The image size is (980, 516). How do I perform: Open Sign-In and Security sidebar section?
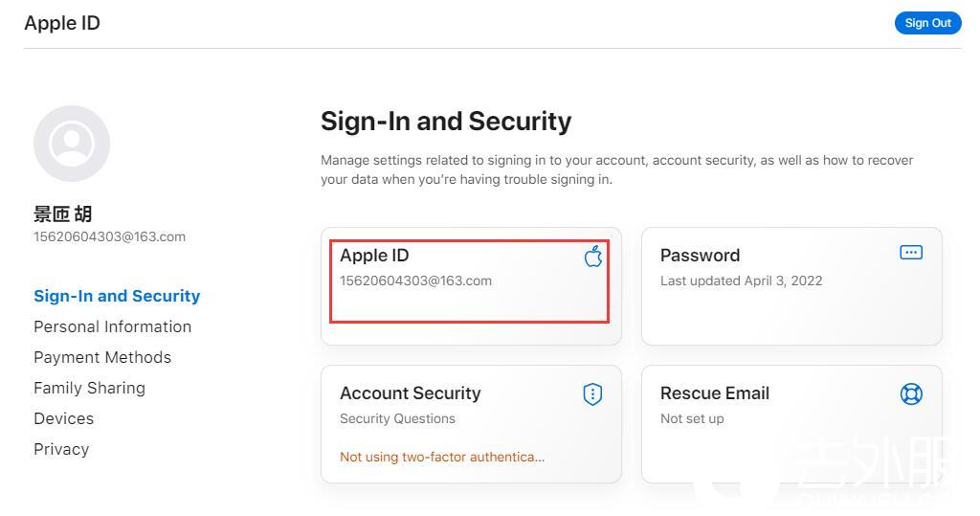(117, 296)
